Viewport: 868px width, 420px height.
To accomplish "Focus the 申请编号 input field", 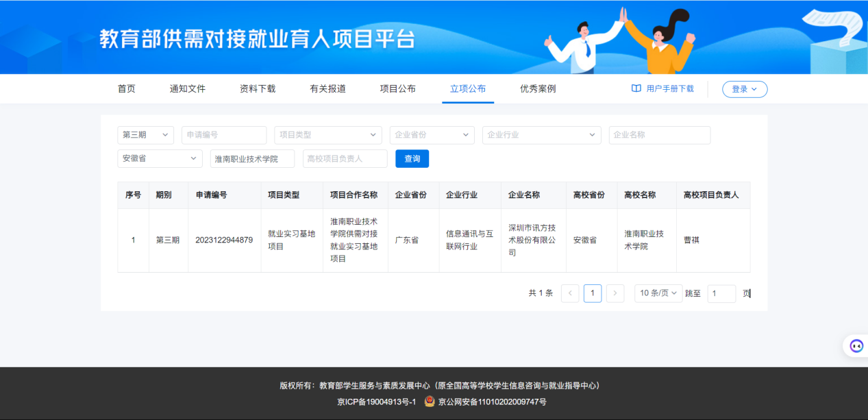I will pos(224,135).
